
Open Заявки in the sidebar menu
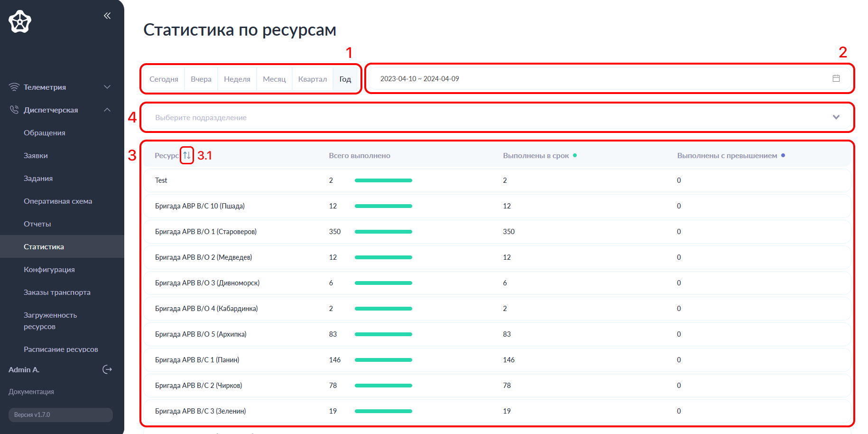36,155
